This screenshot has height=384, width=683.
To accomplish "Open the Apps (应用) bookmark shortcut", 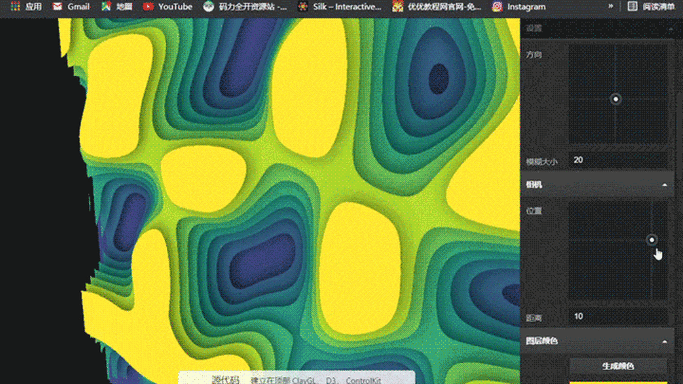I will click(x=26, y=7).
